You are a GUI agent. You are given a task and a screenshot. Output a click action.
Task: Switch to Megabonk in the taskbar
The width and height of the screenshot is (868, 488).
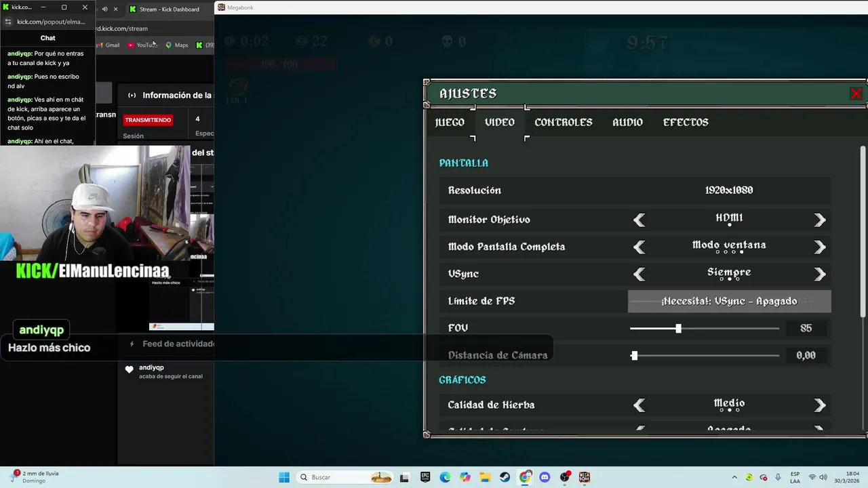point(585,477)
